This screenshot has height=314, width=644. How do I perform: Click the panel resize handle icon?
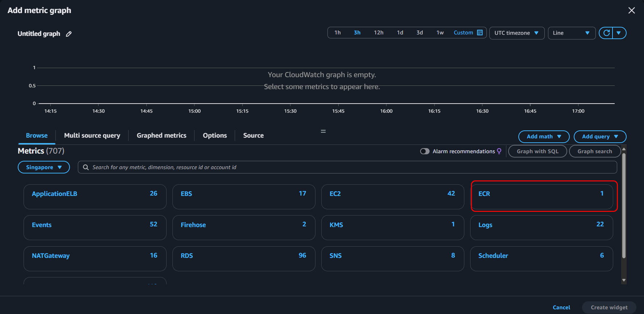click(323, 131)
